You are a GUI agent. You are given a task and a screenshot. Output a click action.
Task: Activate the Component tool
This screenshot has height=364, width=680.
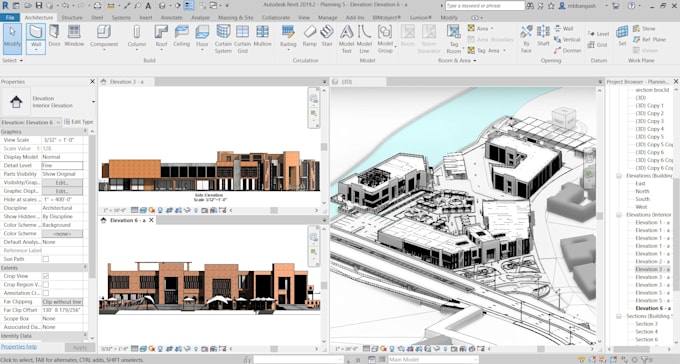pos(104,37)
